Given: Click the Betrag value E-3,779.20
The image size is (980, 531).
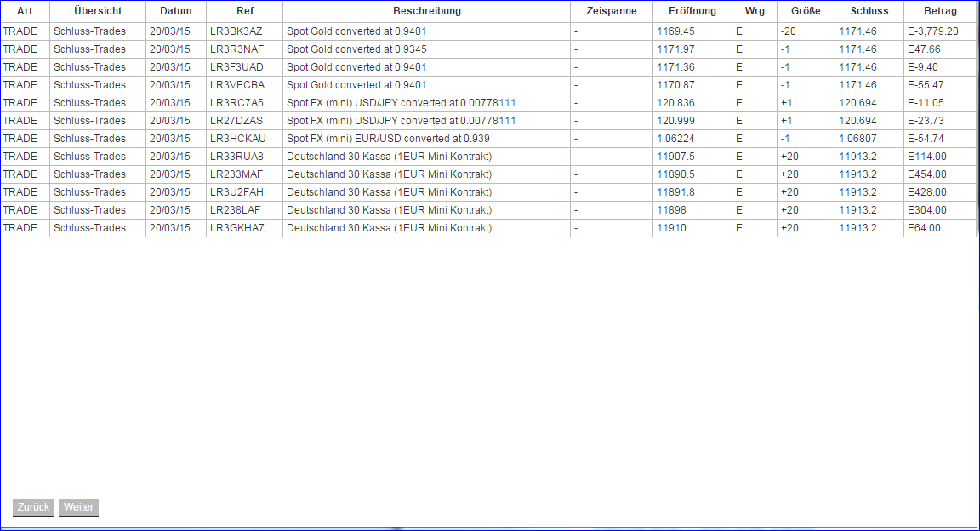Looking at the screenshot, I should point(934,31).
